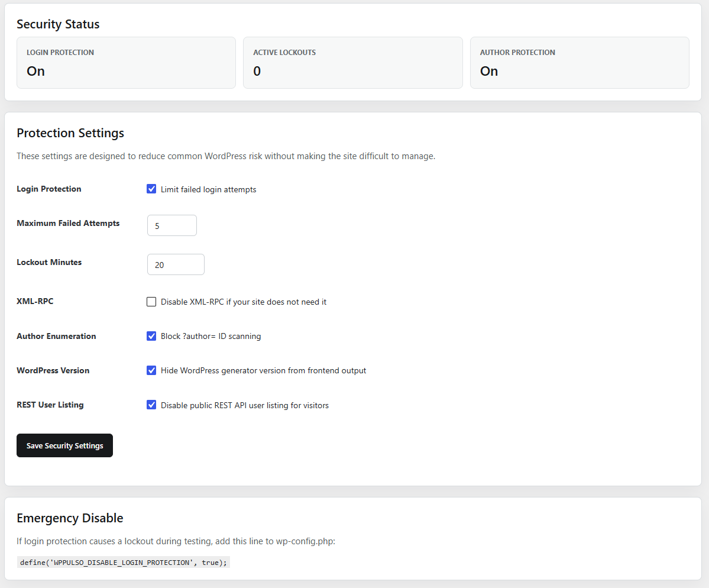Uncheck Disable public REST API user listing
This screenshot has height=588, width=709.
pyautogui.click(x=151, y=405)
